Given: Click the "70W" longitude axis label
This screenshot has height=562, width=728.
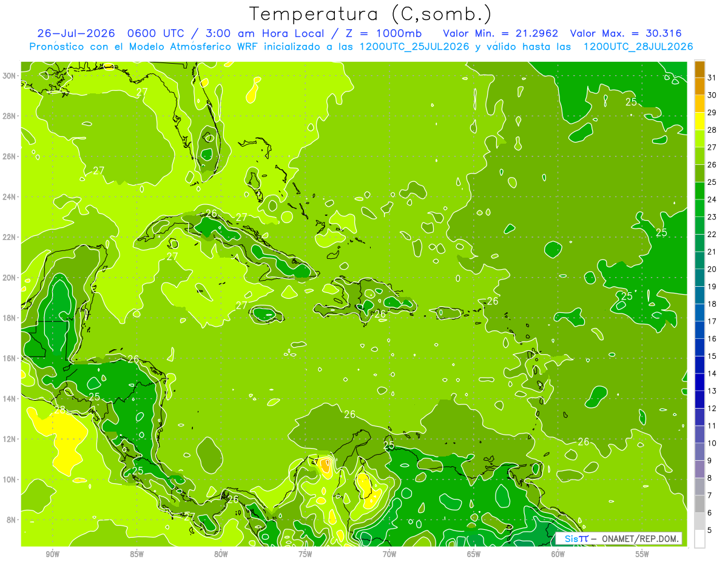Looking at the screenshot, I should click(x=389, y=554).
